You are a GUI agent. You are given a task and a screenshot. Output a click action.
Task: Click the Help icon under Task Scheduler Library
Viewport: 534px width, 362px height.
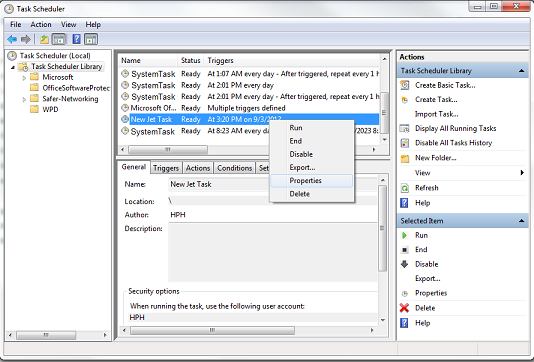pos(404,203)
